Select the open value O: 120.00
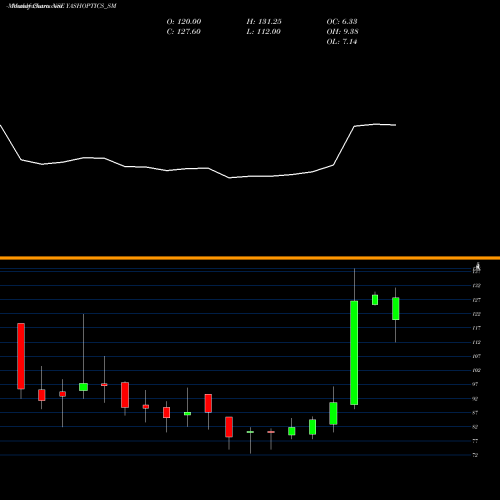Image resolution: width=500 pixels, height=500 pixels. point(184,22)
